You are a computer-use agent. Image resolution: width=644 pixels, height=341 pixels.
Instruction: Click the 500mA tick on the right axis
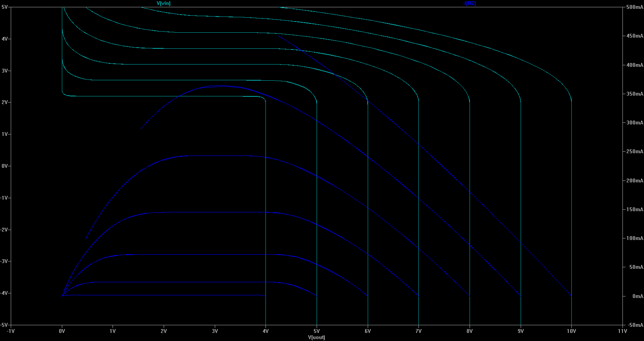pyautogui.click(x=634, y=7)
